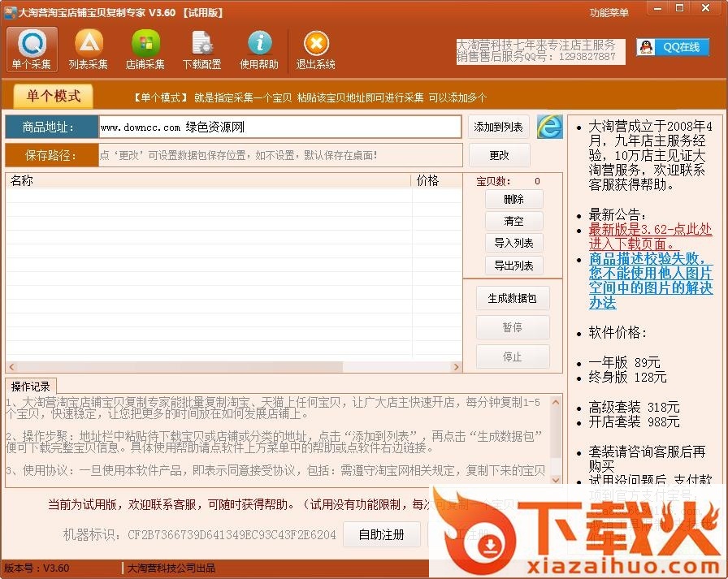Click 添加到列表 button

[499, 127]
